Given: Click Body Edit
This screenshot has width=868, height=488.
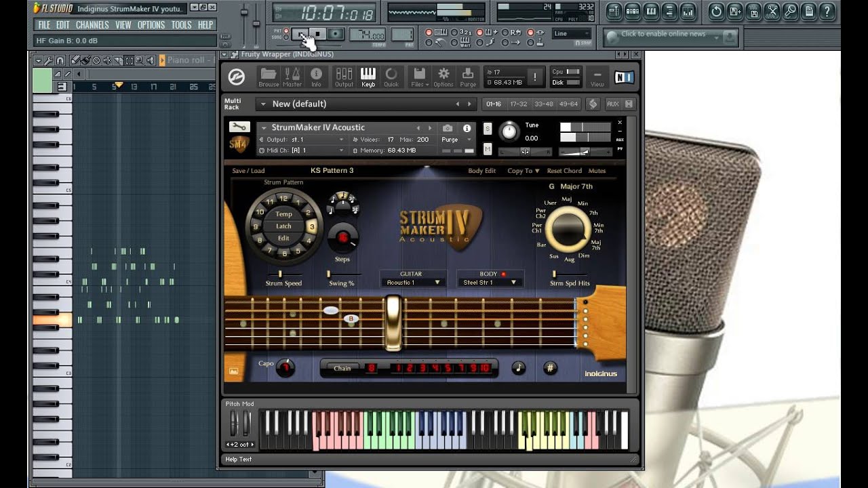Looking at the screenshot, I should tap(481, 171).
